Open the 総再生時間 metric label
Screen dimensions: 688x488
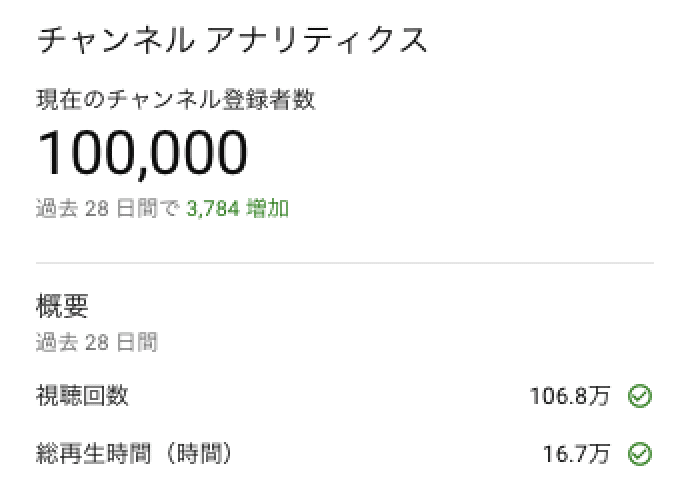click(x=93, y=454)
